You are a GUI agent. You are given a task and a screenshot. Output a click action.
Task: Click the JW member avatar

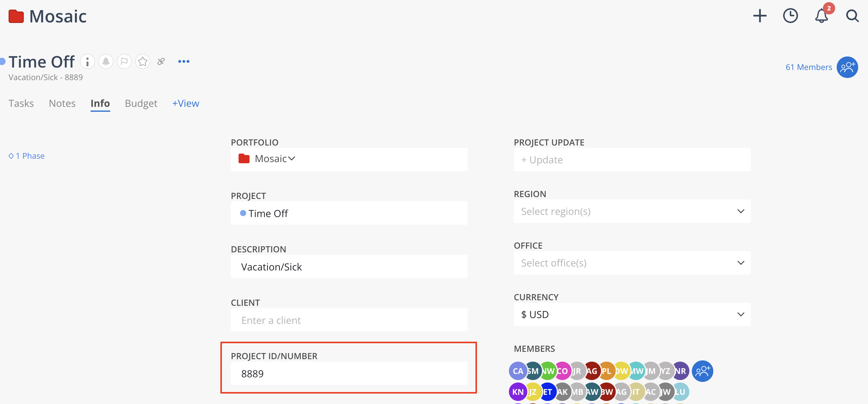(x=666, y=392)
